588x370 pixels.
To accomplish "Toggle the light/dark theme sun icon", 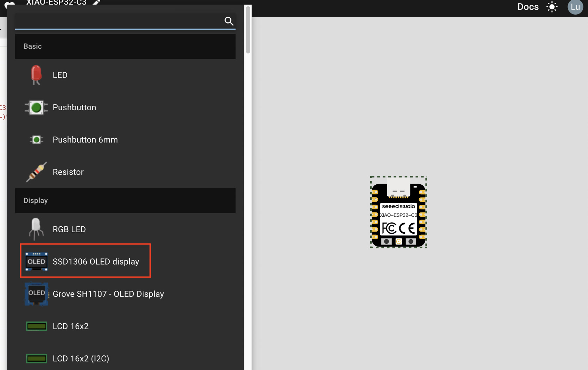I will (552, 7).
